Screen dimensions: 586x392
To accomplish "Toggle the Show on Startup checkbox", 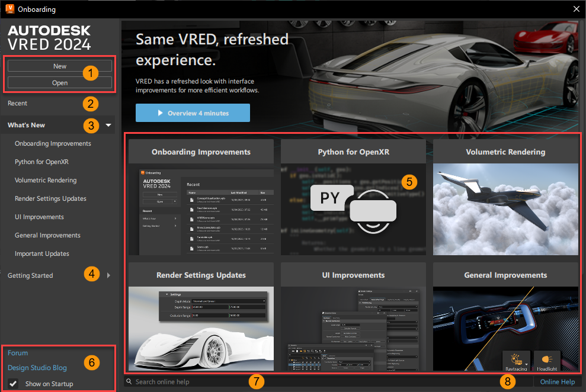I will 13,383.
